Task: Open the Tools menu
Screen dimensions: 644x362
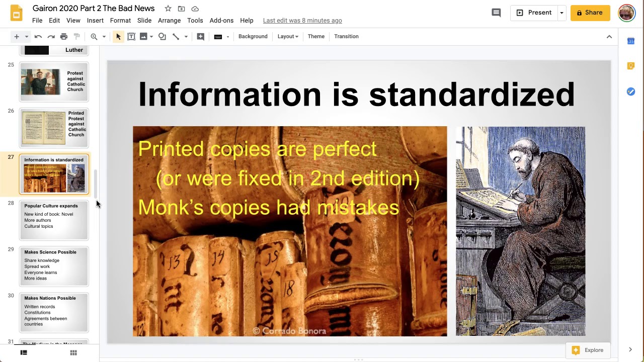Action: coord(195,20)
